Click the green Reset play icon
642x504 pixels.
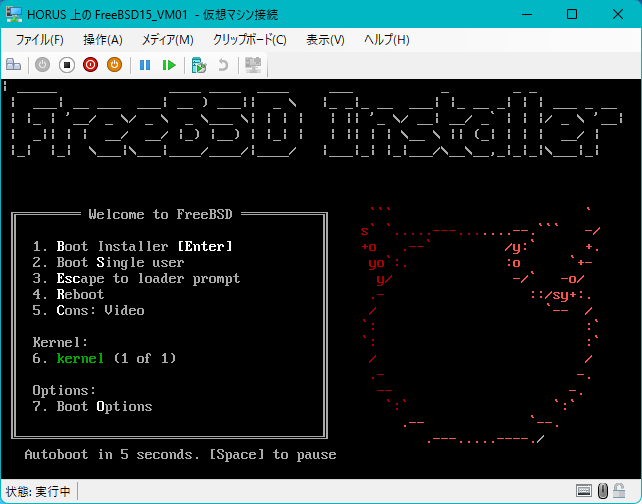(169, 65)
